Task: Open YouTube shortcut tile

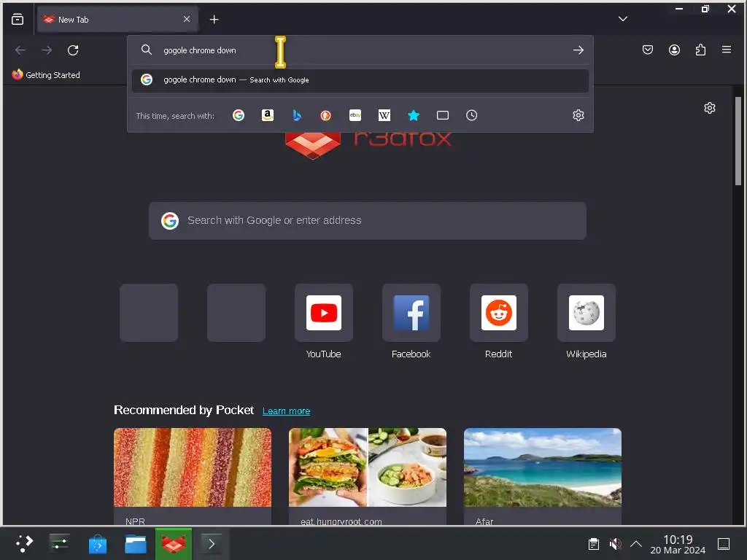Action: [x=323, y=313]
